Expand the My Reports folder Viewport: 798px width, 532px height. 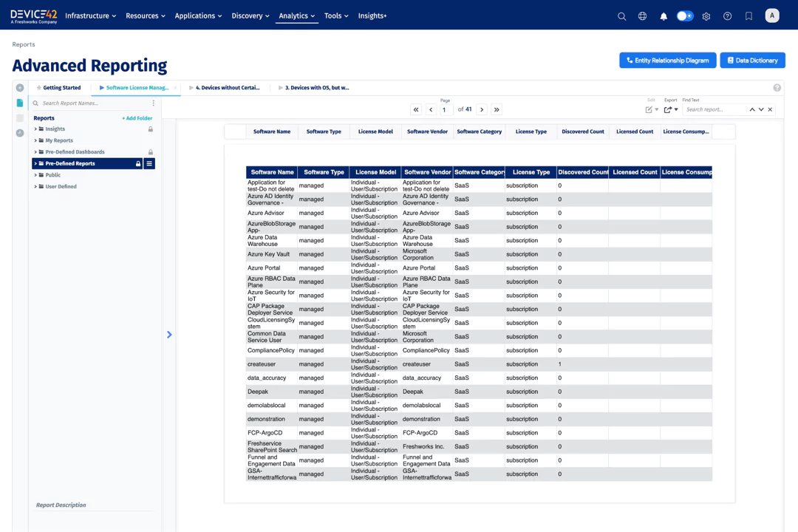pos(35,140)
